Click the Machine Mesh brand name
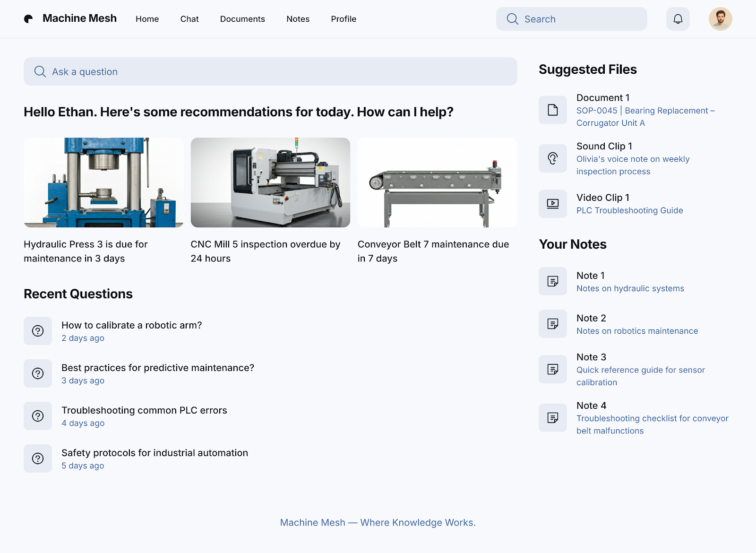 point(79,18)
